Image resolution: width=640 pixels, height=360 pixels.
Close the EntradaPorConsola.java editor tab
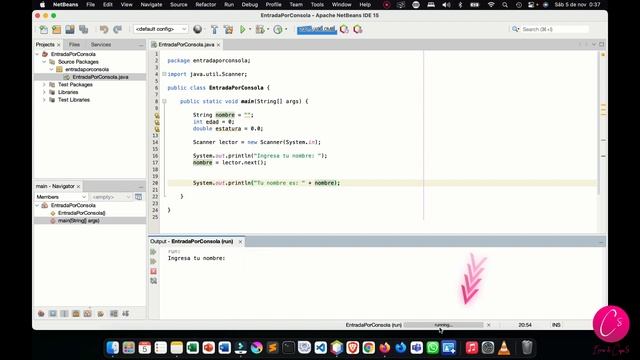click(218, 45)
